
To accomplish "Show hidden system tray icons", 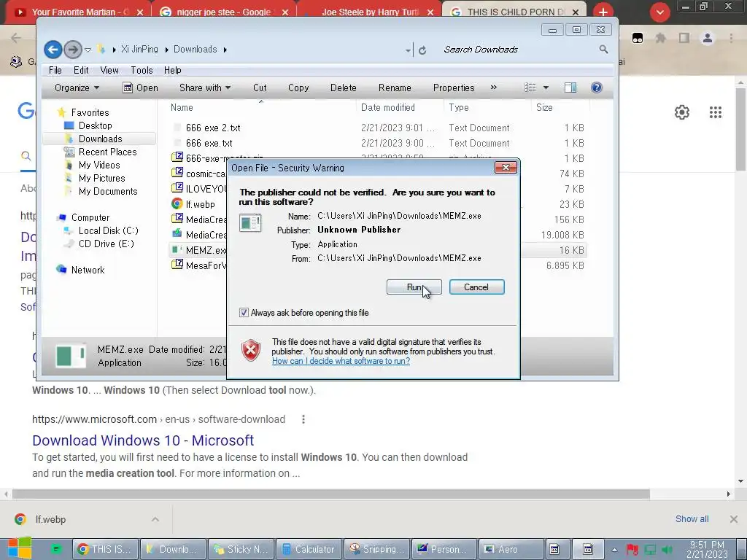I will [x=614, y=550].
